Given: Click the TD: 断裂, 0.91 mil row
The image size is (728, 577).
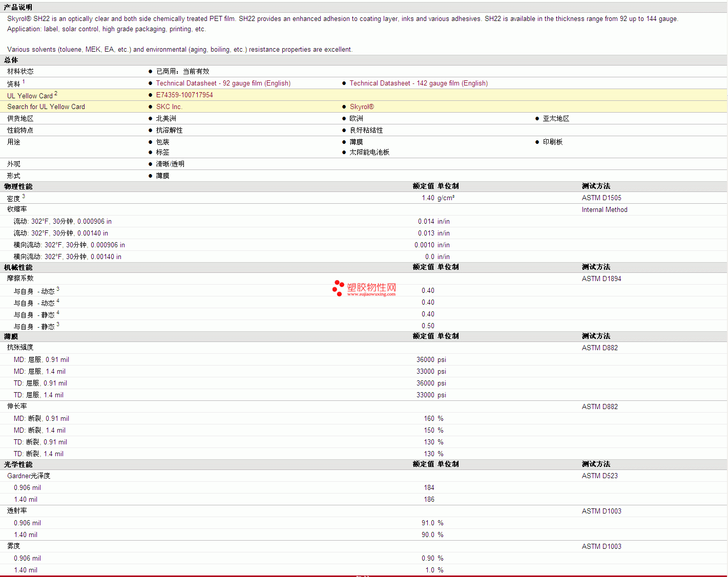Looking at the screenshot, I should coord(40,442).
